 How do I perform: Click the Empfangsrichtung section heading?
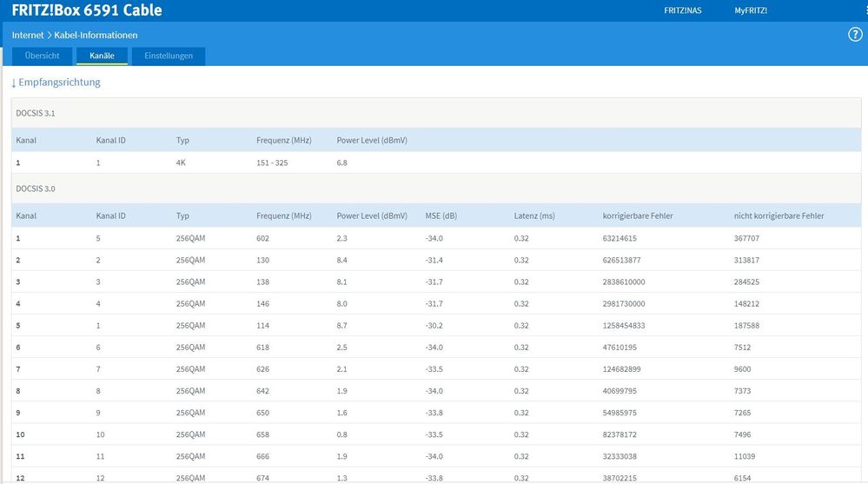(56, 83)
